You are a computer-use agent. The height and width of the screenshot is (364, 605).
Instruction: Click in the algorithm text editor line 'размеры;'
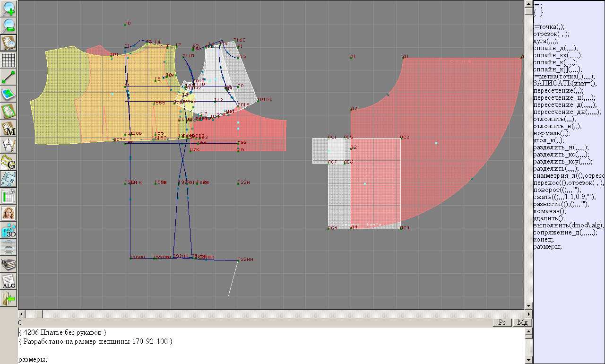[x=33, y=360]
